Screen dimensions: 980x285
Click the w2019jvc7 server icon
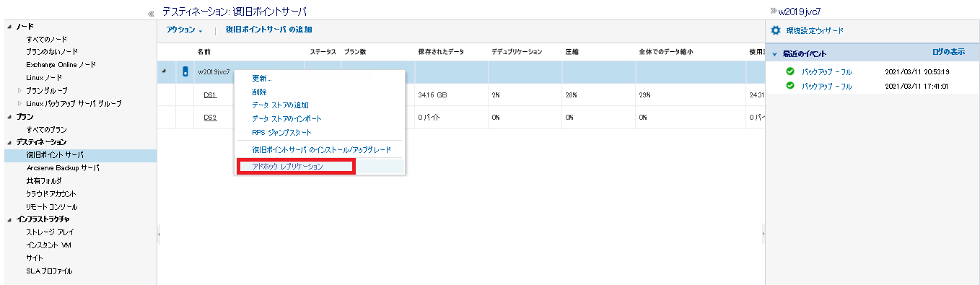(x=185, y=72)
